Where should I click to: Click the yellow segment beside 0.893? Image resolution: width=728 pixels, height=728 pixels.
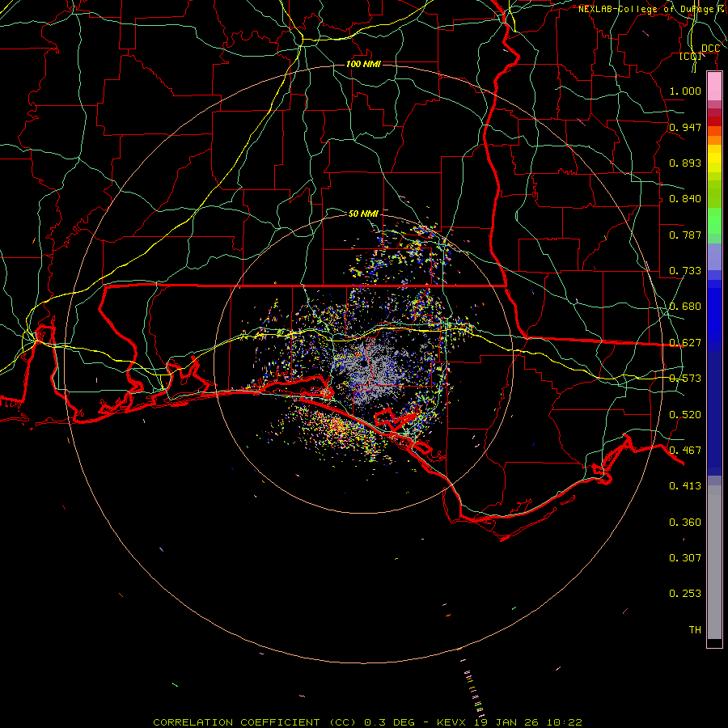[714, 163]
